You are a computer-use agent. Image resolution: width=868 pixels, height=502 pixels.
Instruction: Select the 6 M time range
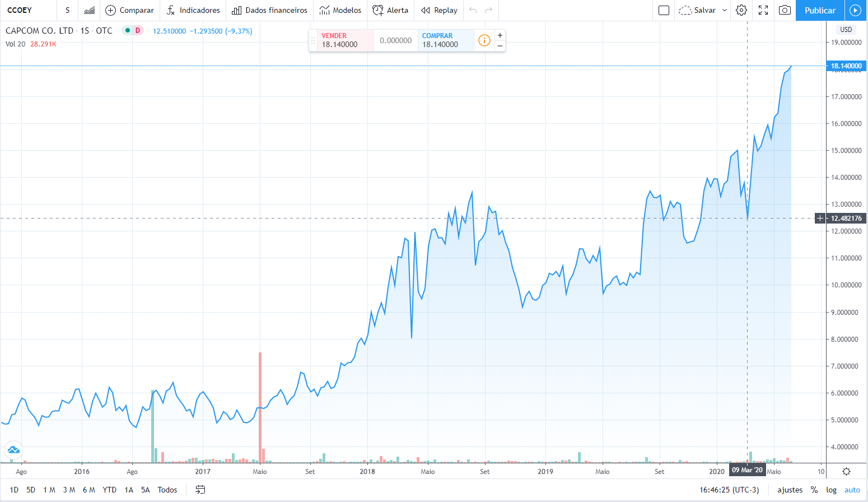tap(88, 490)
